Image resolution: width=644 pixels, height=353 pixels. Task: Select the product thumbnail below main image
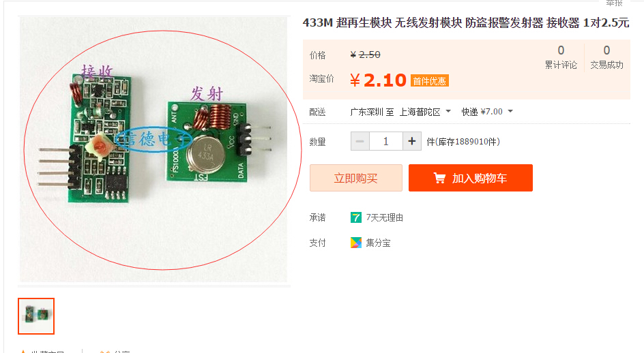36,316
